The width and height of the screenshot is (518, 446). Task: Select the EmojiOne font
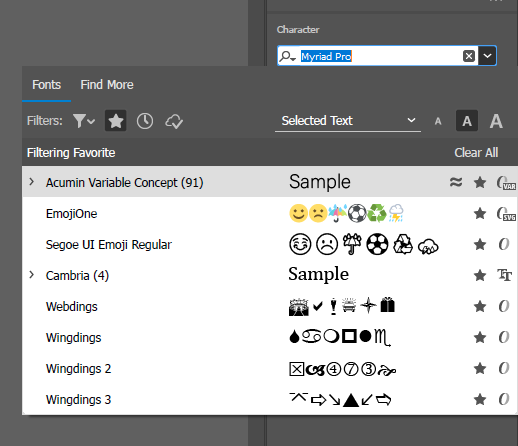click(71, 214)
